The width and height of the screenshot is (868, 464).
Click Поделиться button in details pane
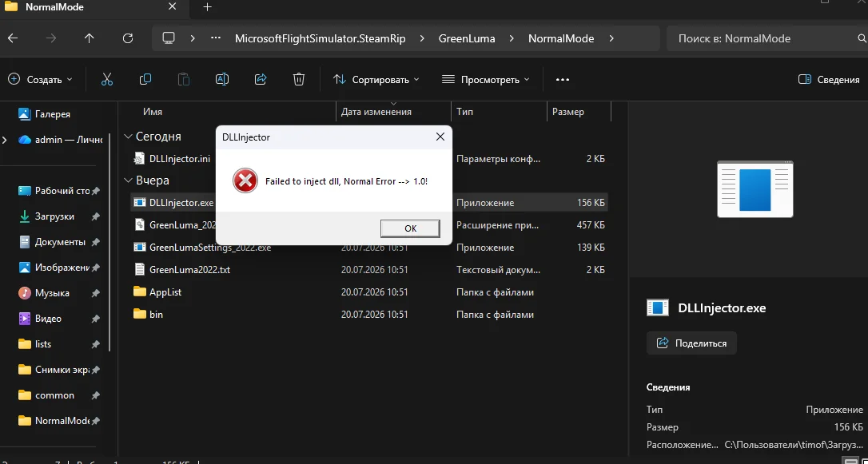[x=691, y=343]
